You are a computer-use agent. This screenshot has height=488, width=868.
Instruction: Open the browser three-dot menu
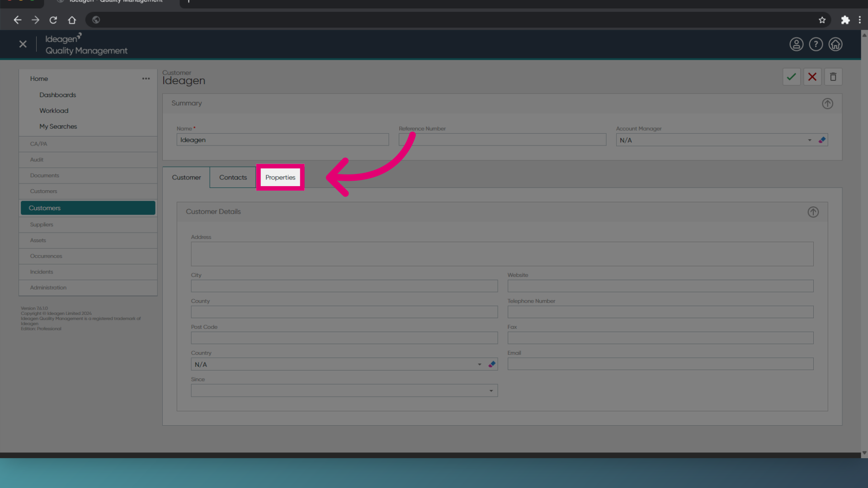(859, 20)
